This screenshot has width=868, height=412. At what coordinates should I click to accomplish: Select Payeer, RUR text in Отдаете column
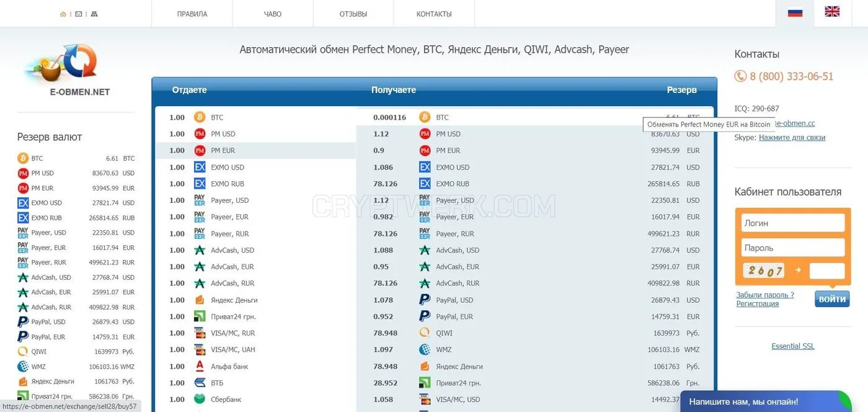tap(230, 234)
